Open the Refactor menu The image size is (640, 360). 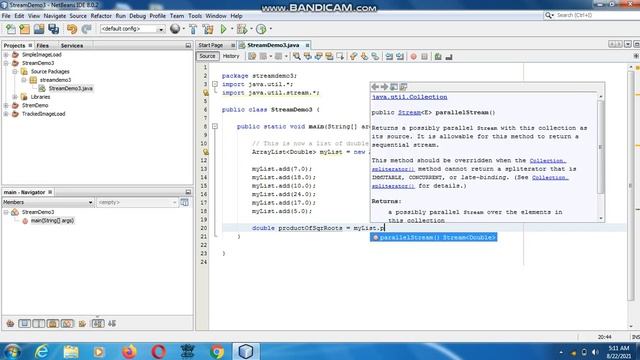click(x=101, y=16)
